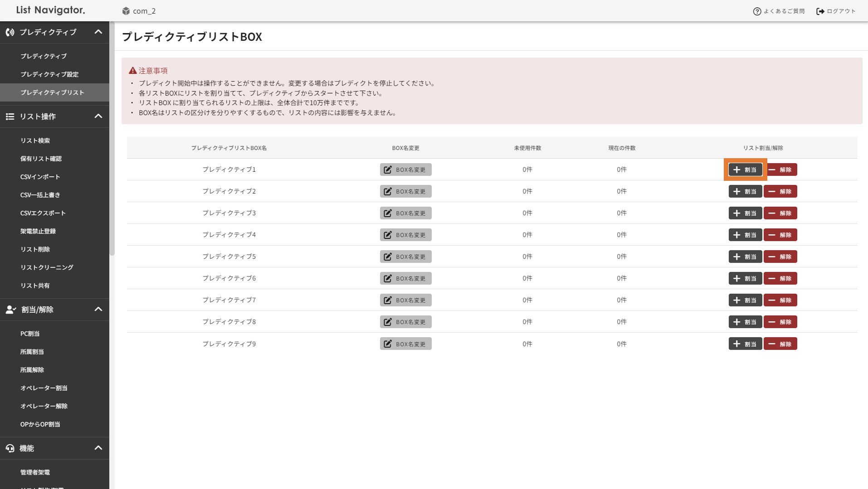Click the 機能 headset section icon
This screenshot has height=489, width=868.
(x=10, y=448)
